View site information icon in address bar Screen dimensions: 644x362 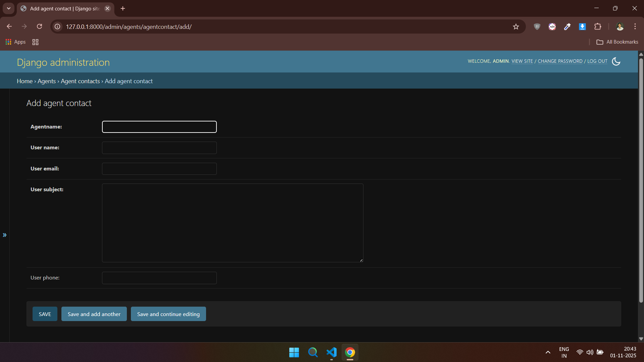tap(58, 27)
